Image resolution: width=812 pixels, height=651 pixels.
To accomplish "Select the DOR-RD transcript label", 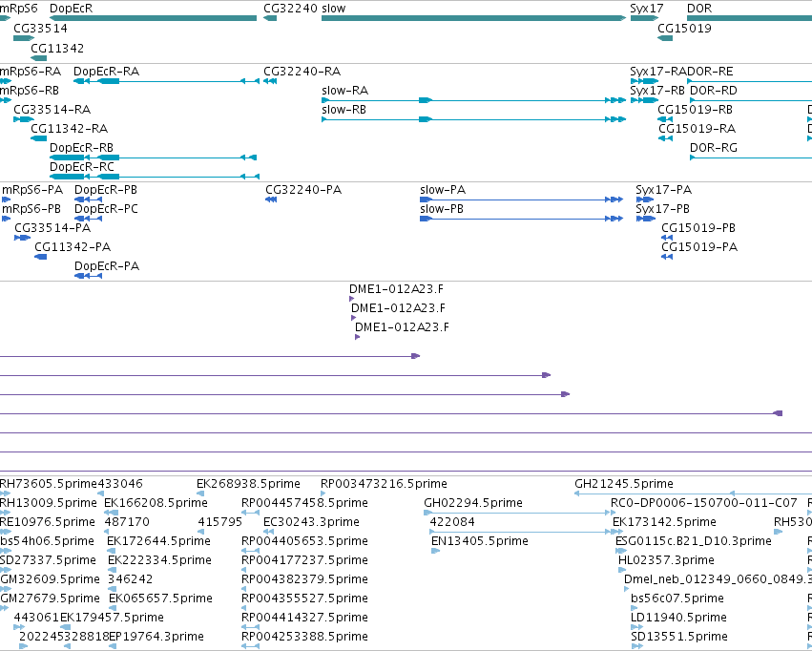I will (x=713, y=90).
